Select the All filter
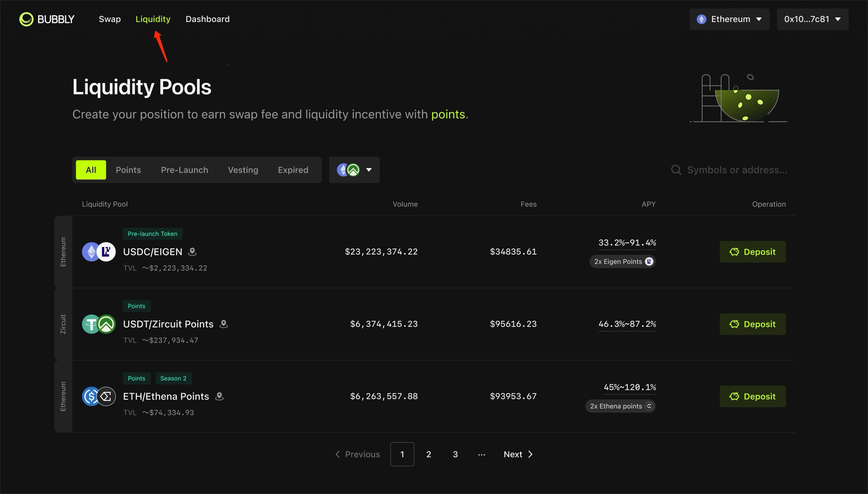Screen dimensions: 868x494 (x=91, y=170)
